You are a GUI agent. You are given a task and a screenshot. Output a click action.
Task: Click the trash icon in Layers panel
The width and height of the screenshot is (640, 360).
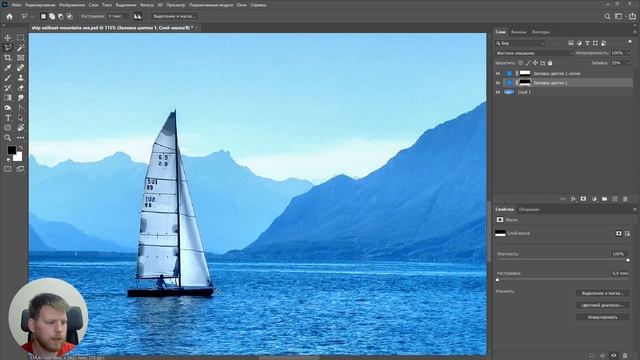point(625,199)
